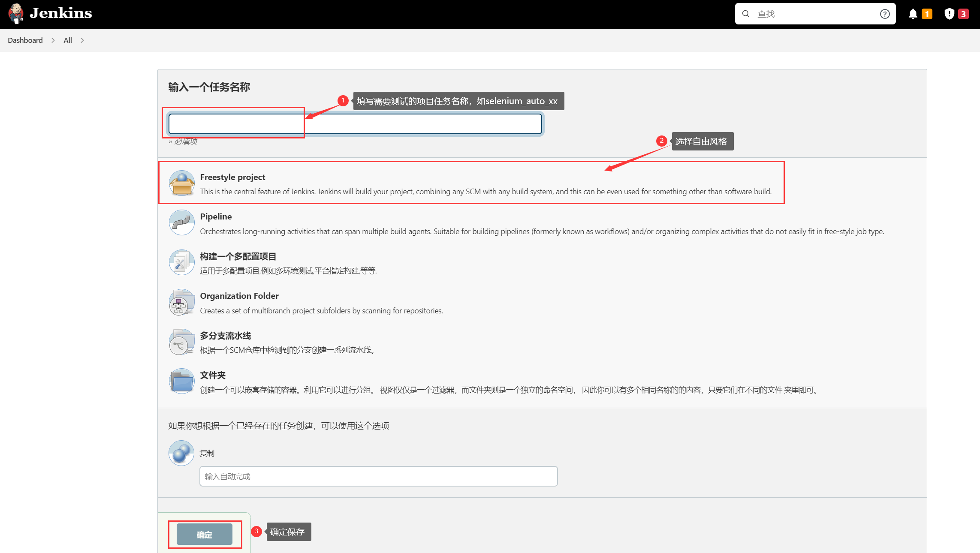980x553 pixels.
Task: Click the Jenkins butler logo icon
Action: pyautogui.click(x=16, y=13)
